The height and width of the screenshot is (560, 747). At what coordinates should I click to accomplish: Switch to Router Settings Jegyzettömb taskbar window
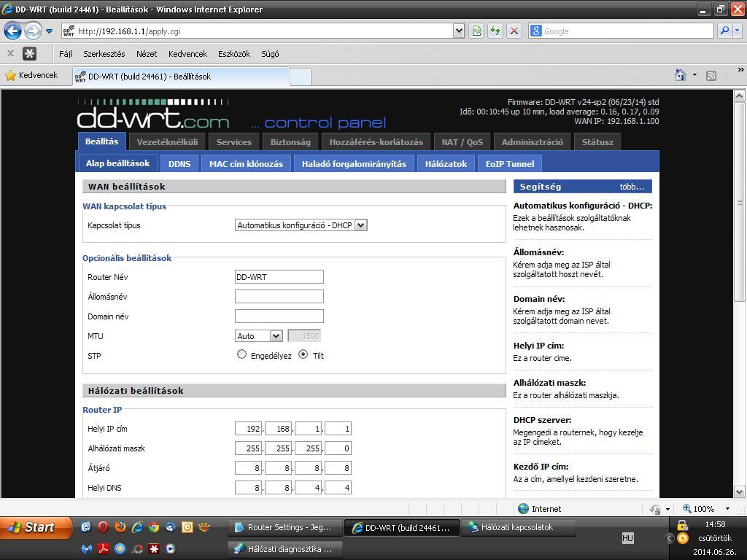[x=285, y=527]
